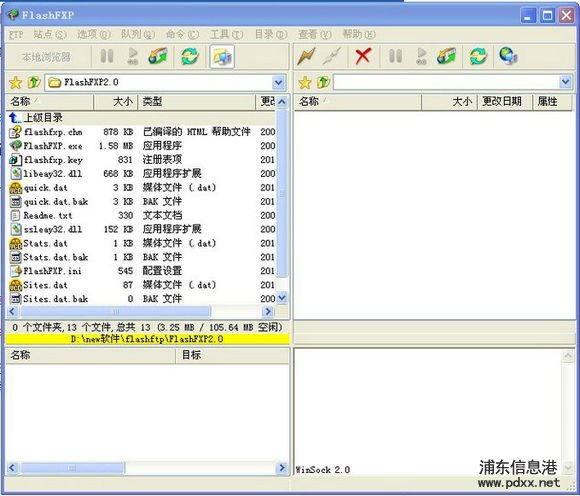Go up one folder in local pane

pos(34,82)
